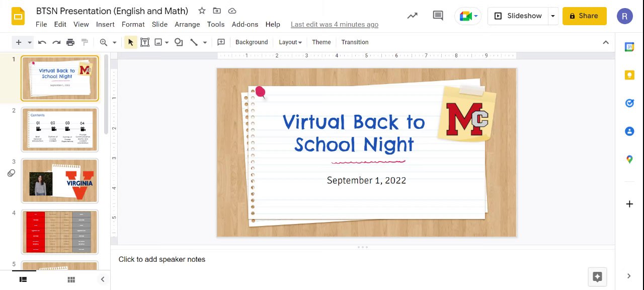The width and height of the screenshot is (644, 290).
Task: Open Contacts in side panel
Action: (x=629, y=131)
